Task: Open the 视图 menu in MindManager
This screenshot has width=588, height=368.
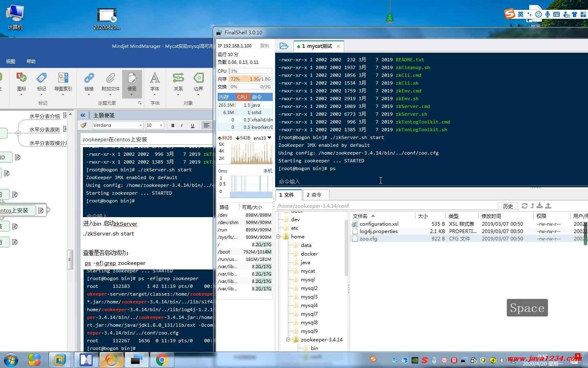Action: coord(11,61)
